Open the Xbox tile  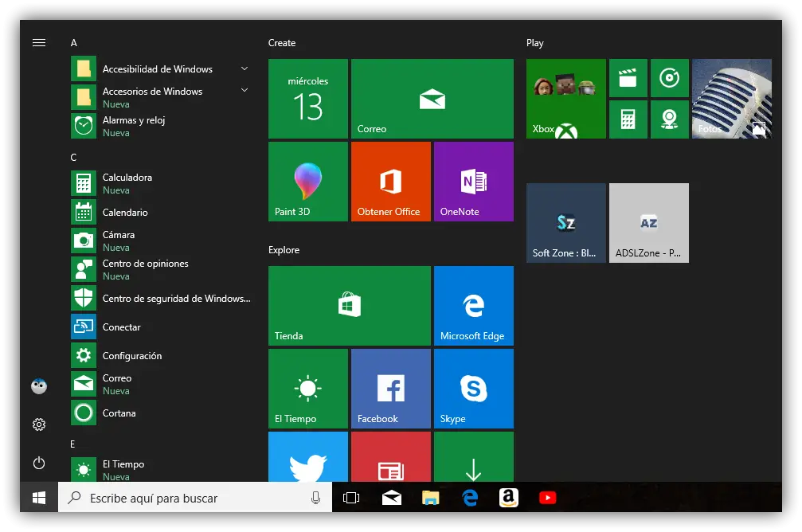coord(565,99)
